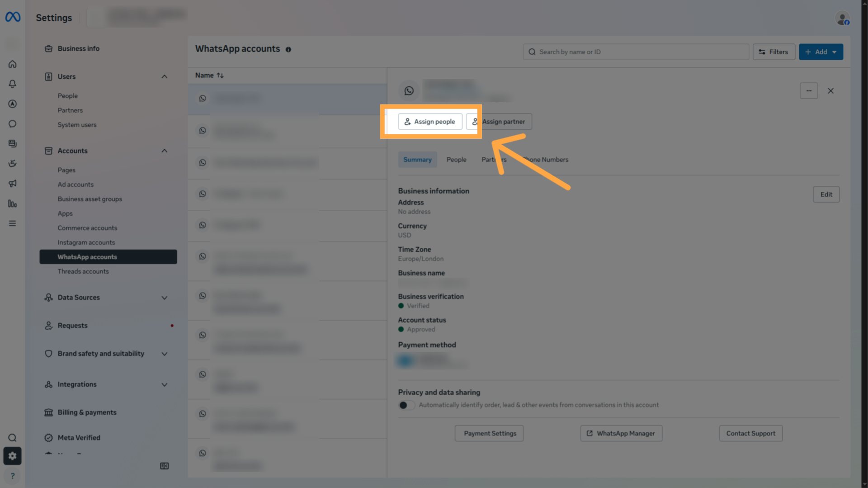The height and width of the screenshot is (488, 868).
Task: Click the info icon beside WhatsApp accounts
Action: (288, 49)
